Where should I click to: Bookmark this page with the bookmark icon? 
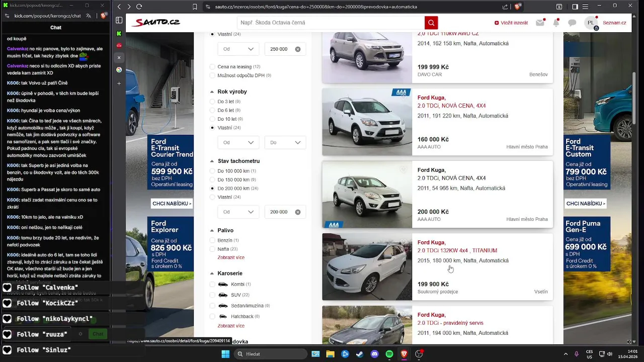pyautogui.click(x=195, y=7)
